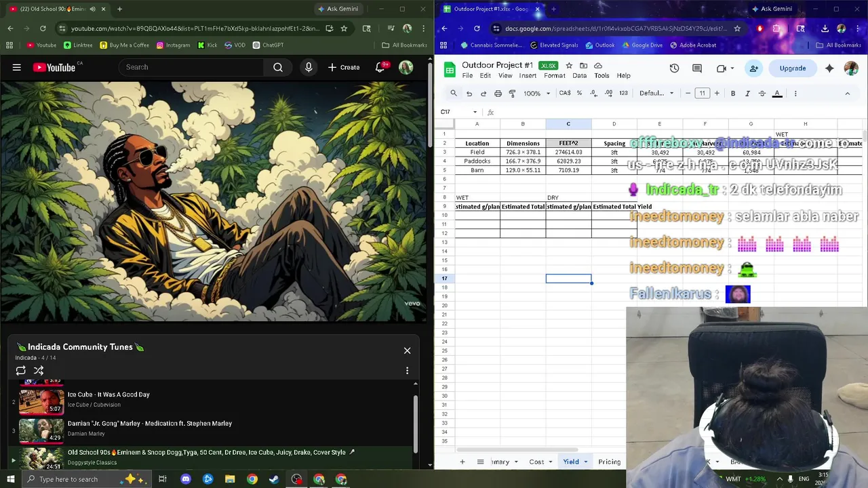Open the YouTube guide hamburger menu
The image size is (868, 488).
coord(17,67)
